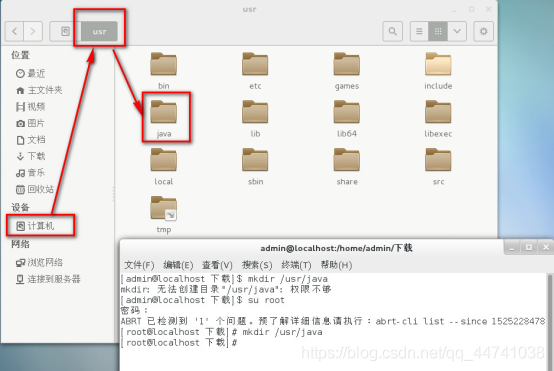Viewport: 554px width, 371px height.
Task: Open the libexec folder
Action: click(x=438, y=118)
